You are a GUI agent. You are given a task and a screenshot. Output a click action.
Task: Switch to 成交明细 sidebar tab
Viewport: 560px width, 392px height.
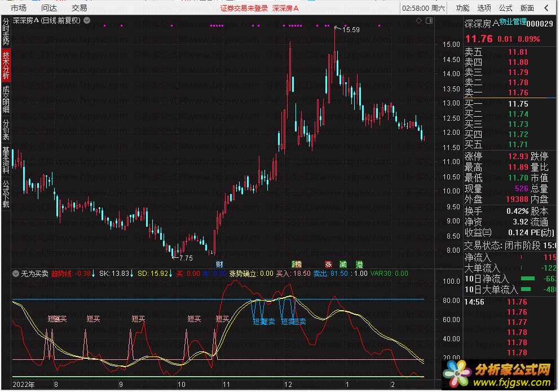[6, 99]
